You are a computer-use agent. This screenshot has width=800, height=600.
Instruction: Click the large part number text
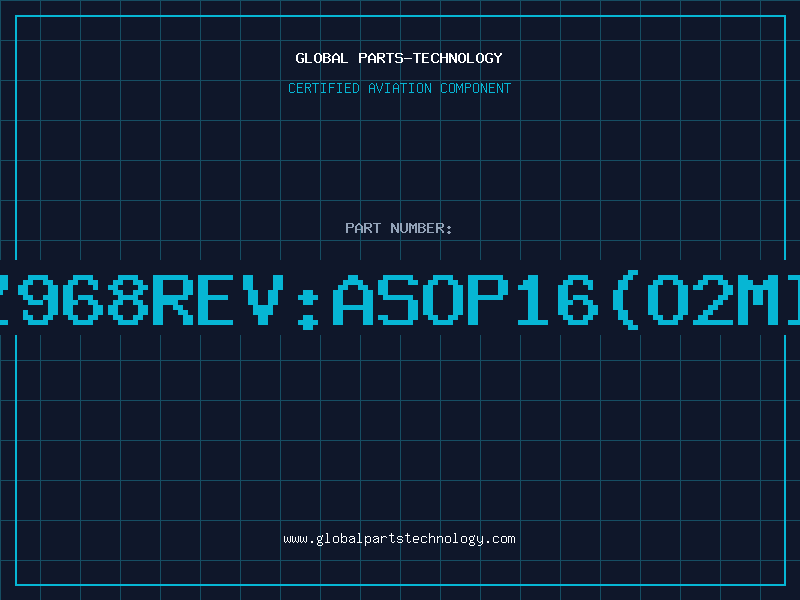[x=400, y=300]
